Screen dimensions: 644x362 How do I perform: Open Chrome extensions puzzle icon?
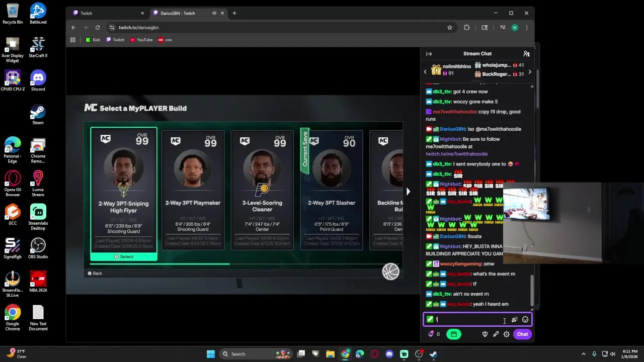click(x=467, y=28)
